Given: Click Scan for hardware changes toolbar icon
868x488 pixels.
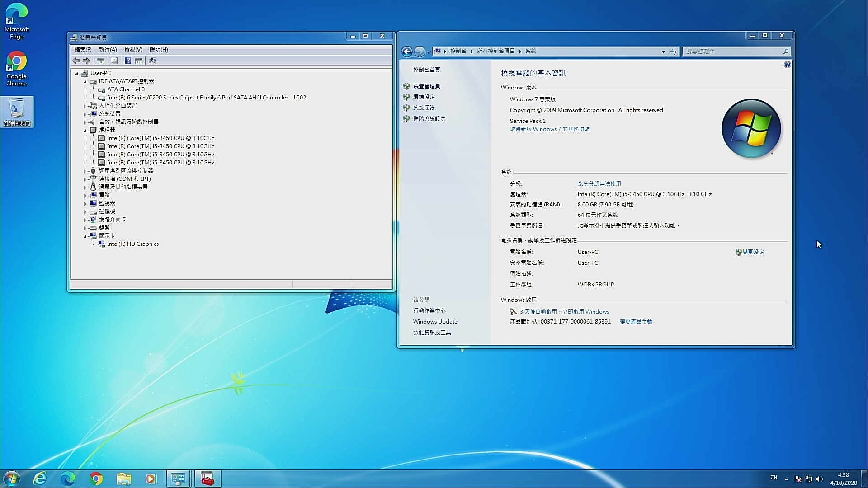Looking at the screenshot, I should (x=153, y=61).
